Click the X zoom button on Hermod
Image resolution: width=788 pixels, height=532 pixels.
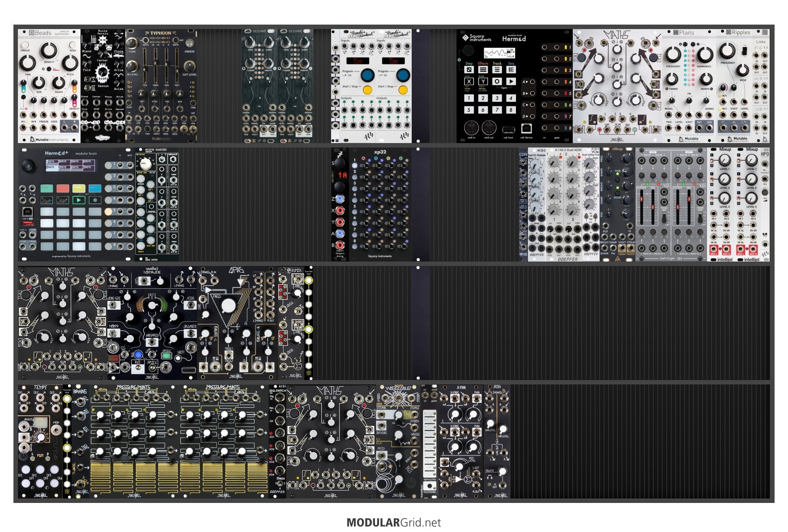(x=469, y=81)
